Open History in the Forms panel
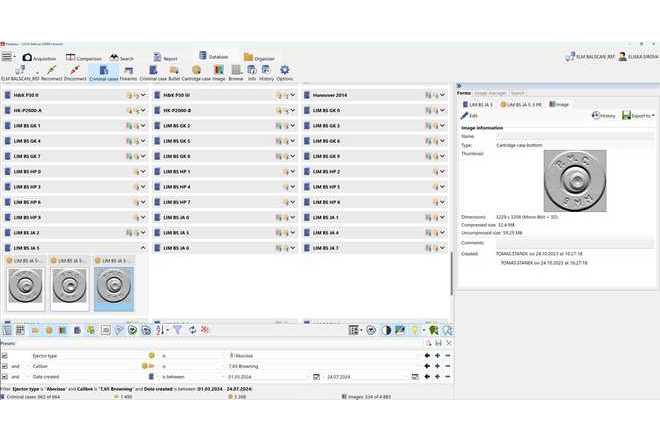The height and width of the screenshot is (440, 660). tap(604, 115)
